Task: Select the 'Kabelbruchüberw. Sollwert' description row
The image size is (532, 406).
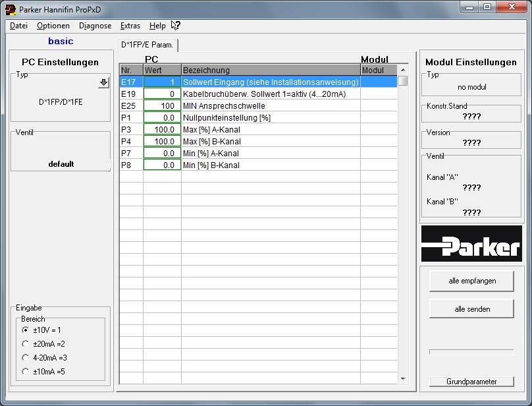Action: [271, 94]
